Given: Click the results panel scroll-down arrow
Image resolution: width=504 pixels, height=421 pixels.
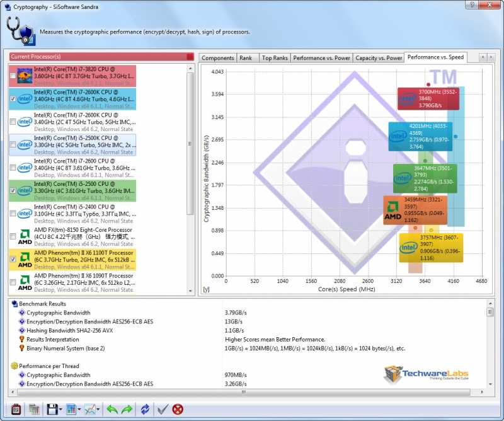Looking at the screenshot, I should (490, 384).
